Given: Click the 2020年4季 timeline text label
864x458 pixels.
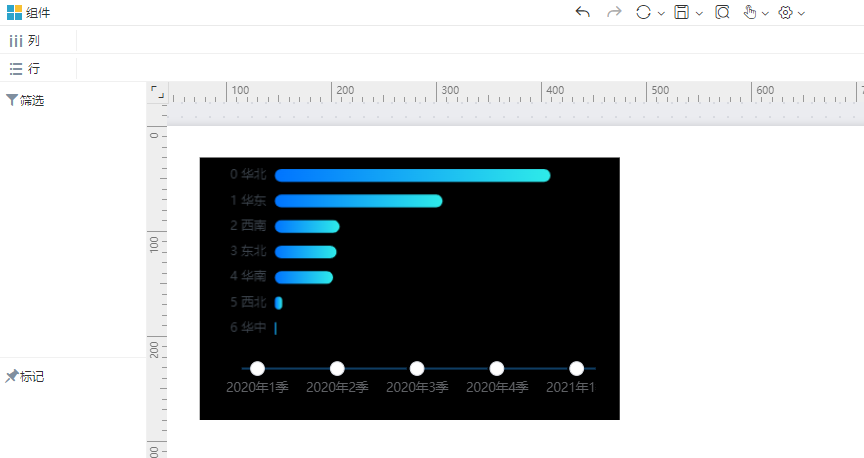Looking at the screenshot, I should [497, 387].
